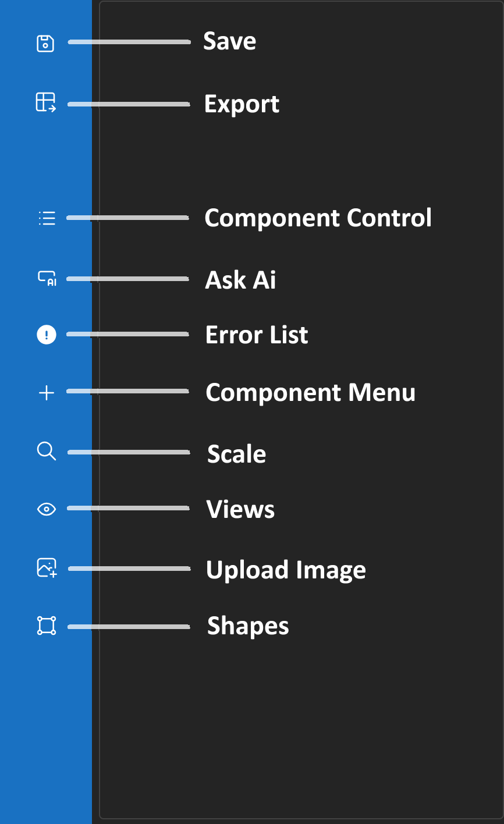Viewport: 504px width, 824px height.
Task: Click the Upload Image icon
Action: point(46,567)
